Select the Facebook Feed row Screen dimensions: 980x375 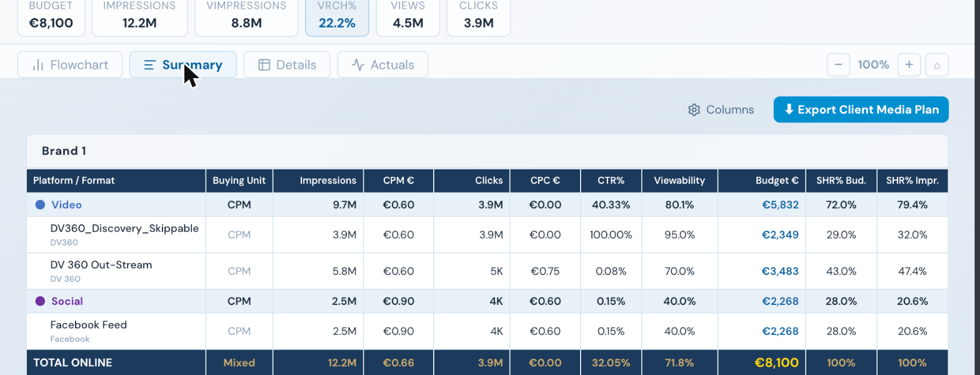487,331
